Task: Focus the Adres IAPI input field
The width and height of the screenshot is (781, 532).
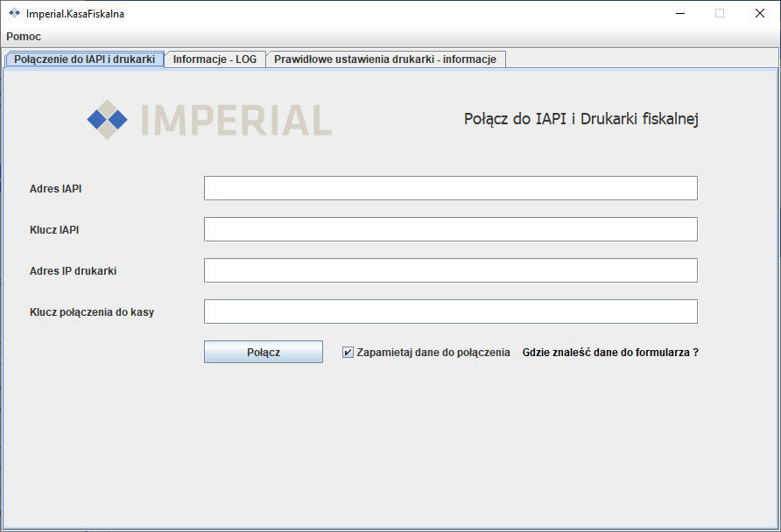Action: 451,188
